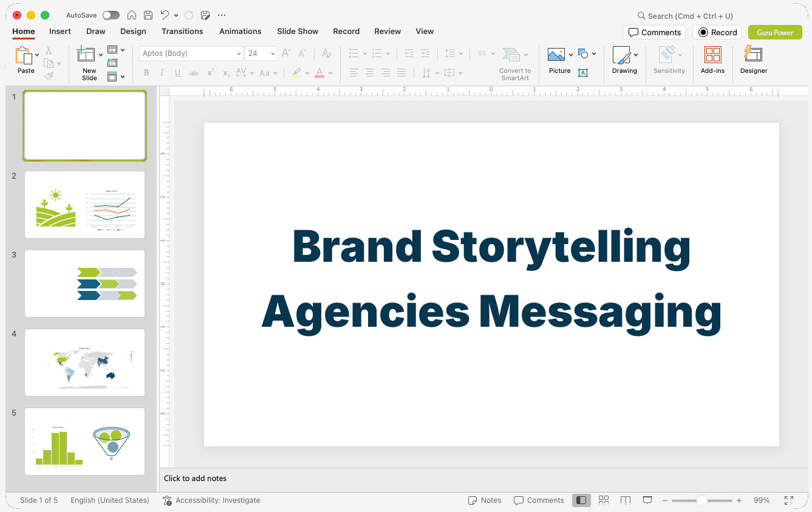Click the Reset slide icon
812x512 pixels.
click(112, 63)
